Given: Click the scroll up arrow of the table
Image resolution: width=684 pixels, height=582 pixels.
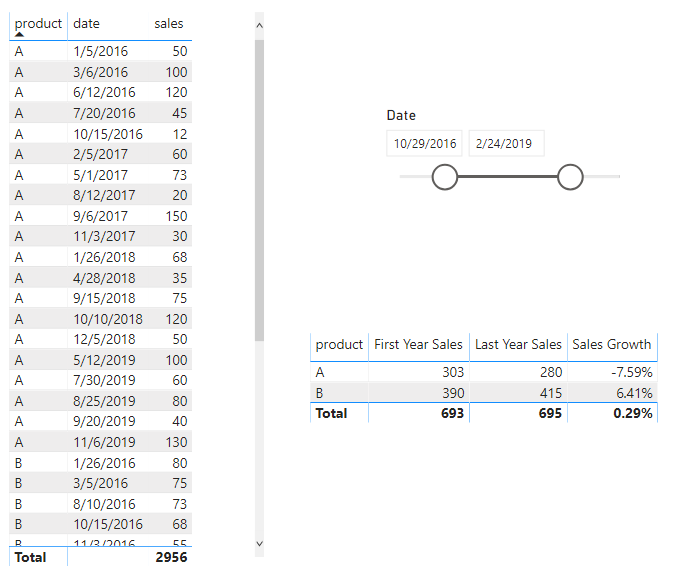Looking at the screenshot, I should 260,25.
